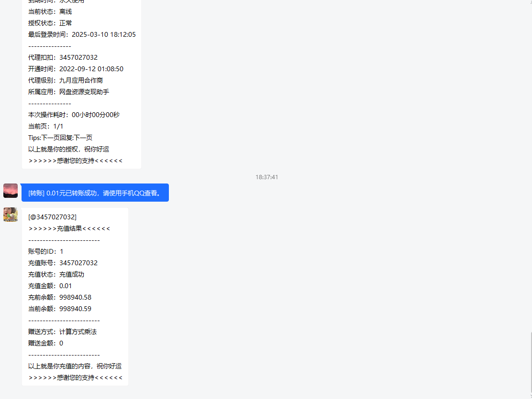Select the 充值账号 line in recharge result
This screenshot has height=399, width=532.
[x=63, y=263]
